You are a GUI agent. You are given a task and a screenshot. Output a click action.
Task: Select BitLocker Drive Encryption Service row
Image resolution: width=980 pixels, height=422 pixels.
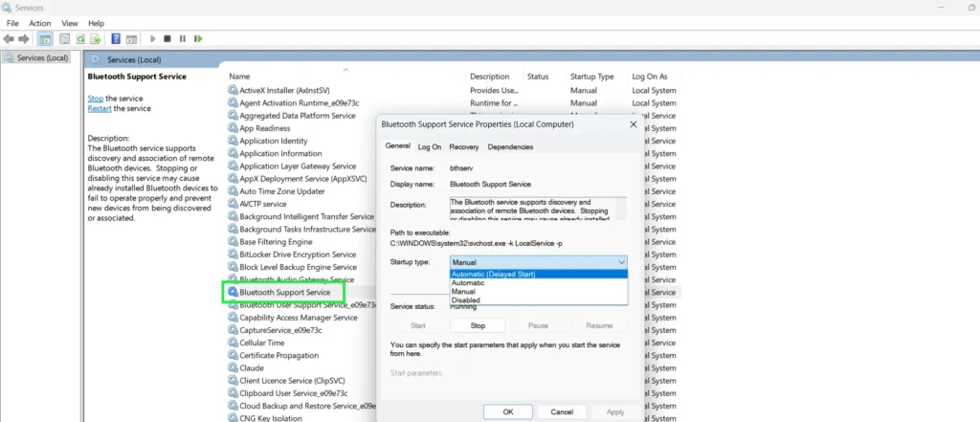[x=299, y=255]
